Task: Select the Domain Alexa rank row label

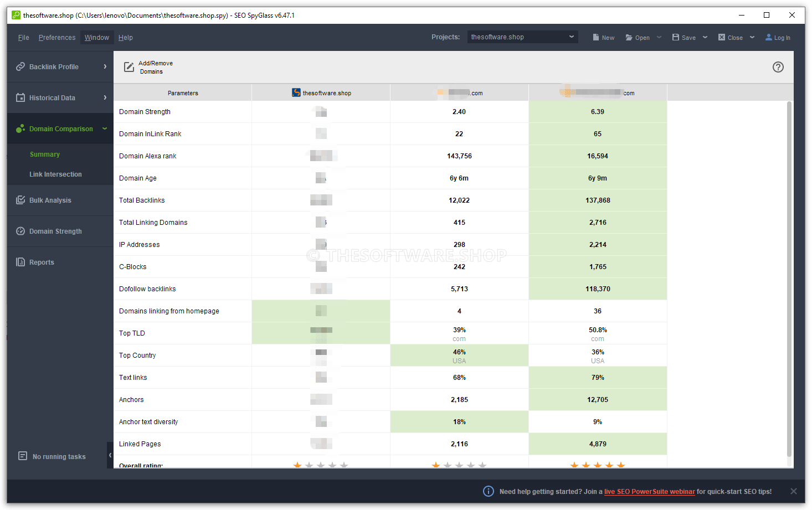Action: click(148, 156)
